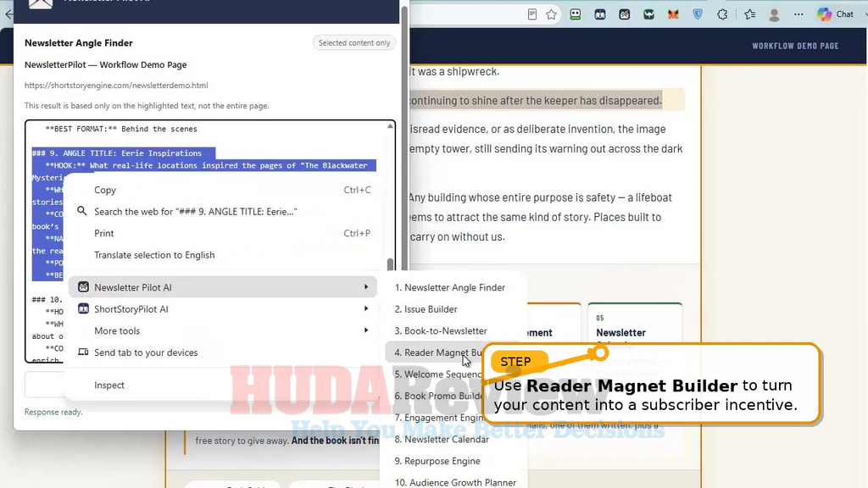Click the browser back arrow
868x488 pixels.
[8, 14]
